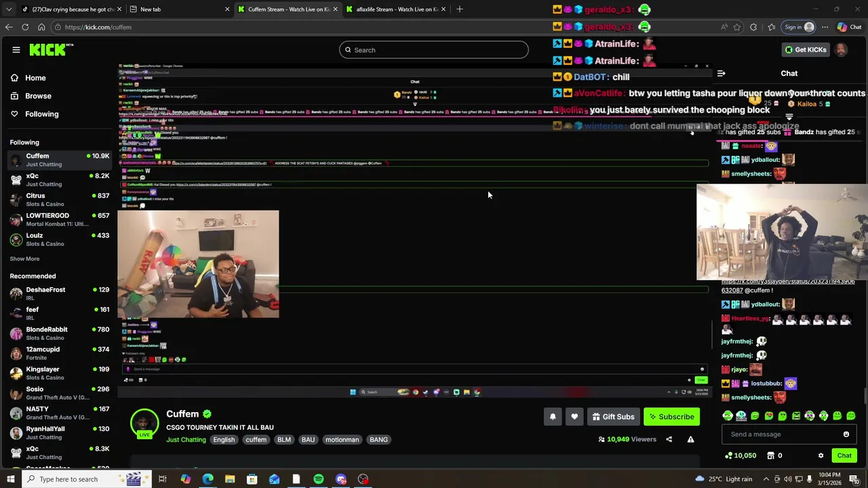Open File Explorer from the taskbar
Viewport: 868px width, 488px height.
pos(230,479)
